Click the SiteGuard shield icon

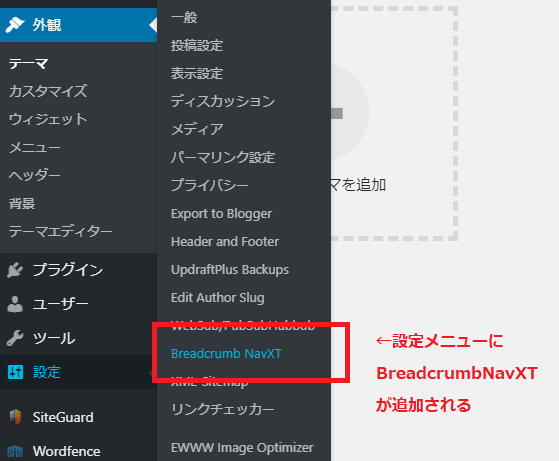point(15,417)
